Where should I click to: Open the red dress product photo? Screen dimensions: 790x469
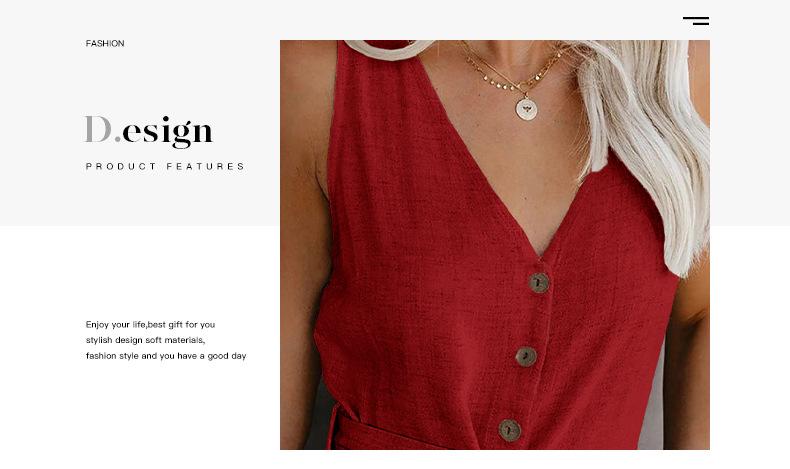click(x=495, y=245)
